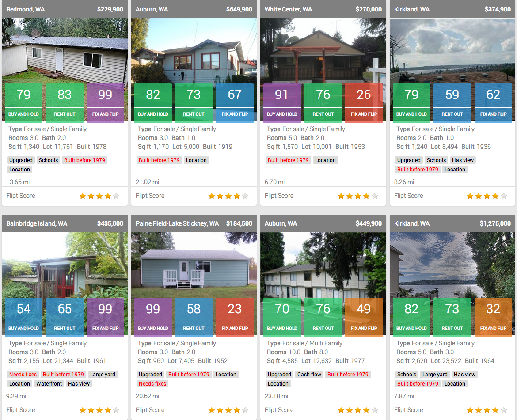The height and width of the screenshot is (420, 517).
Task: Click the Flipt Score stars on Redmond listing
Action: pyautogui.click(x=99, y=196)
